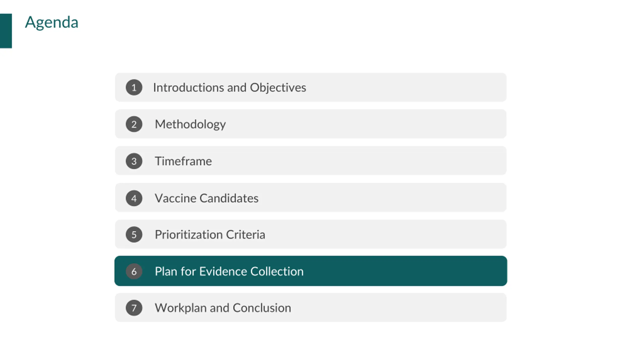Click the number 3 circle badge
The height and width of the screenshot is (362, 644).
pyautogui.click(x=134, y=161)
